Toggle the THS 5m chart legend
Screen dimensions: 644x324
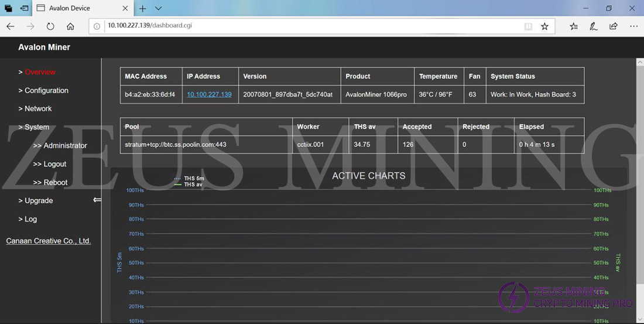pyautogui.click(x=189, y=179)
